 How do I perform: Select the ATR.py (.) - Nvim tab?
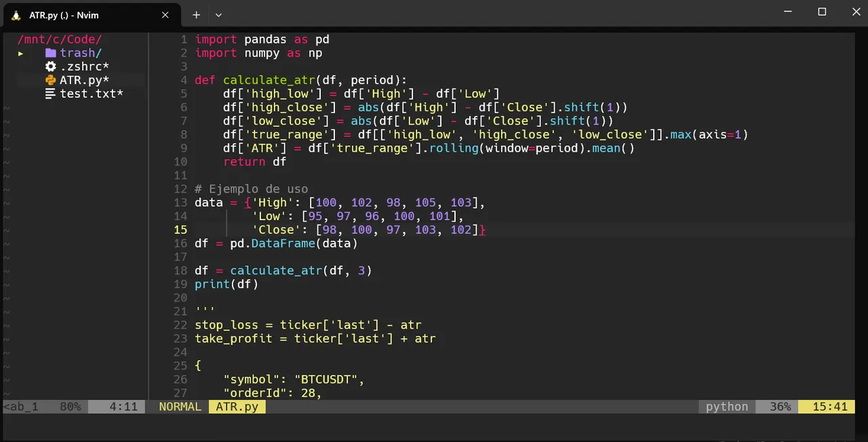pyautogui.click(x=92, y=15)
